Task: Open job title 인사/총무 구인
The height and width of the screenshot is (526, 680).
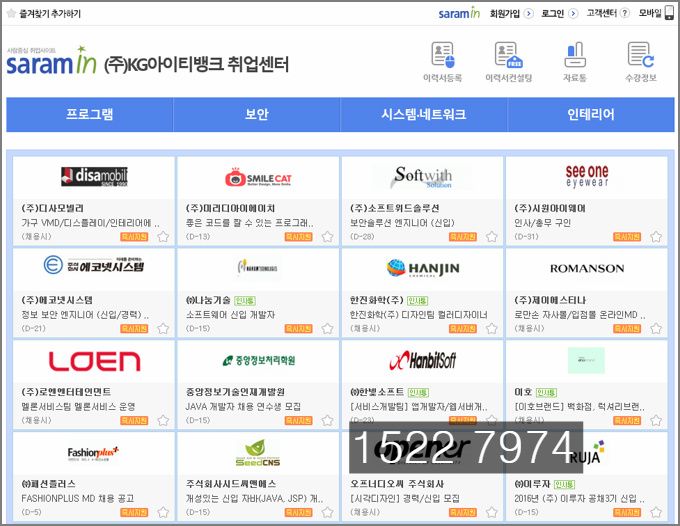Action: [542, 223]
